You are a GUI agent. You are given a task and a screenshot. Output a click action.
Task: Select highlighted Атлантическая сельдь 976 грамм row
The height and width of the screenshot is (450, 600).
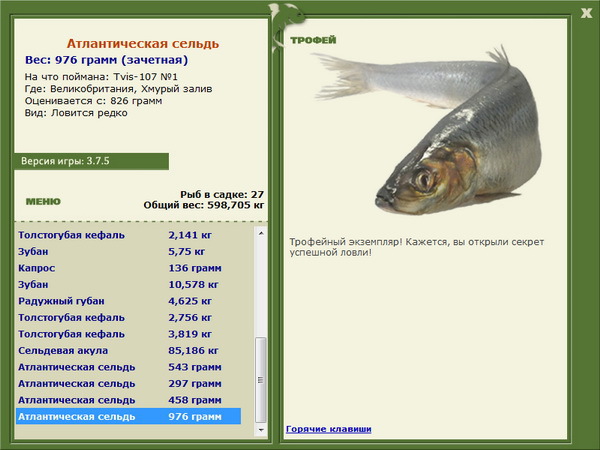click(x=128, y=416)
